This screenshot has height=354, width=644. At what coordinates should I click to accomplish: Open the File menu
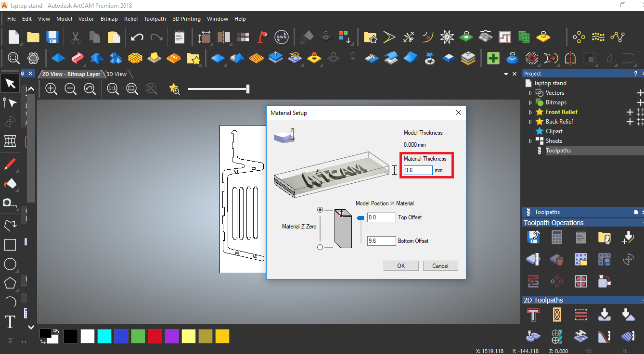coord(12,19)
